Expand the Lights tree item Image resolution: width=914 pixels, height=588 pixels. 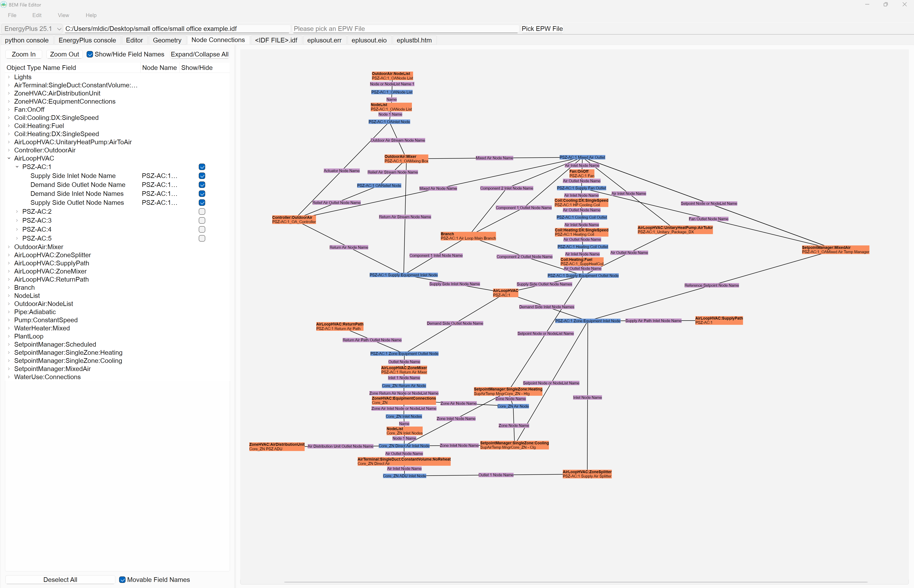9,77
